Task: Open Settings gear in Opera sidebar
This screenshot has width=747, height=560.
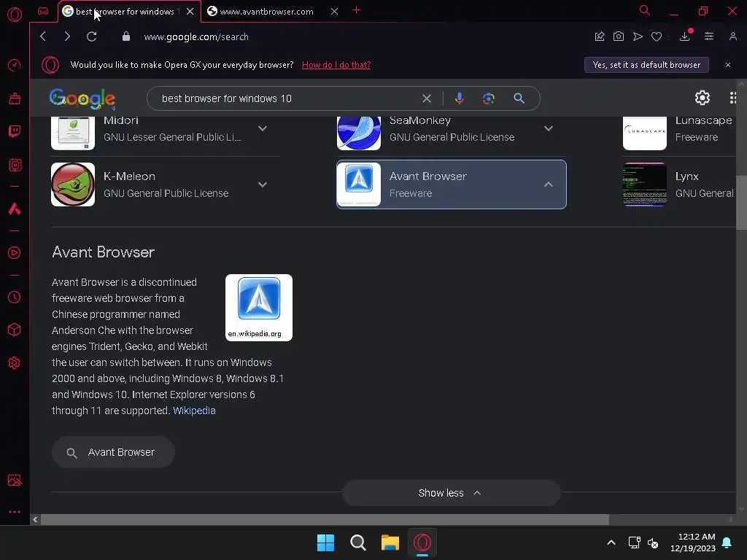Action: (x=15, y=363)
